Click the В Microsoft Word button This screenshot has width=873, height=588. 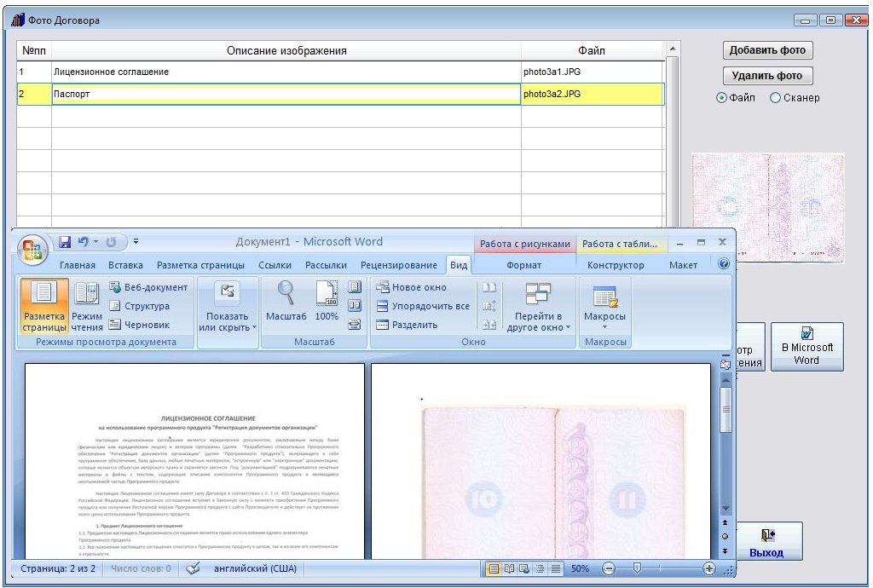[807, 347]
